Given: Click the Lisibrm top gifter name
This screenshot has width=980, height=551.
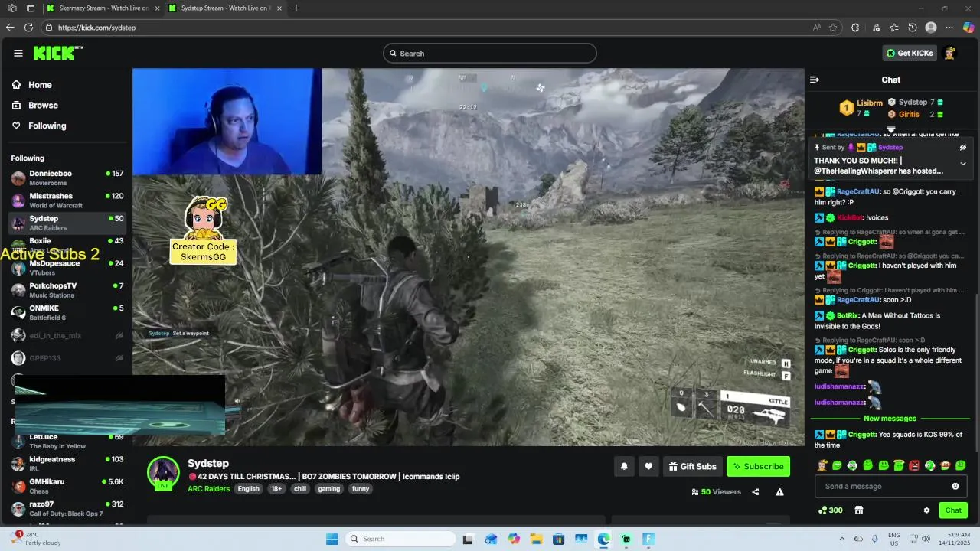Looking at the screenshot, I should click(x=870, y=103).
